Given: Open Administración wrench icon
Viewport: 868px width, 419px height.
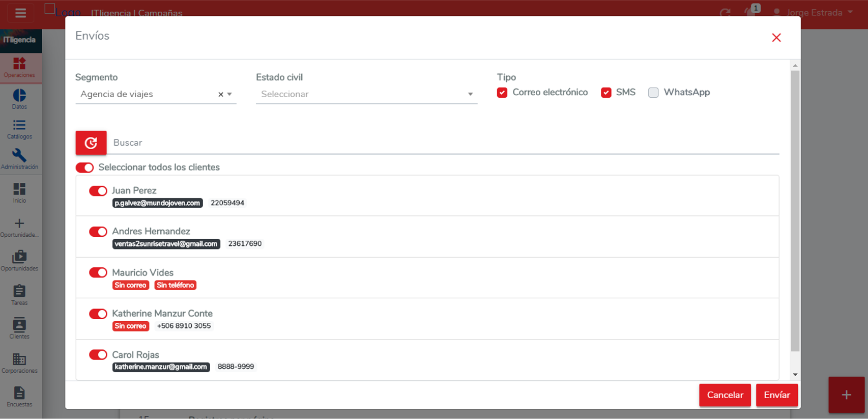Looking at the screenshot, I should coord(19,158).
